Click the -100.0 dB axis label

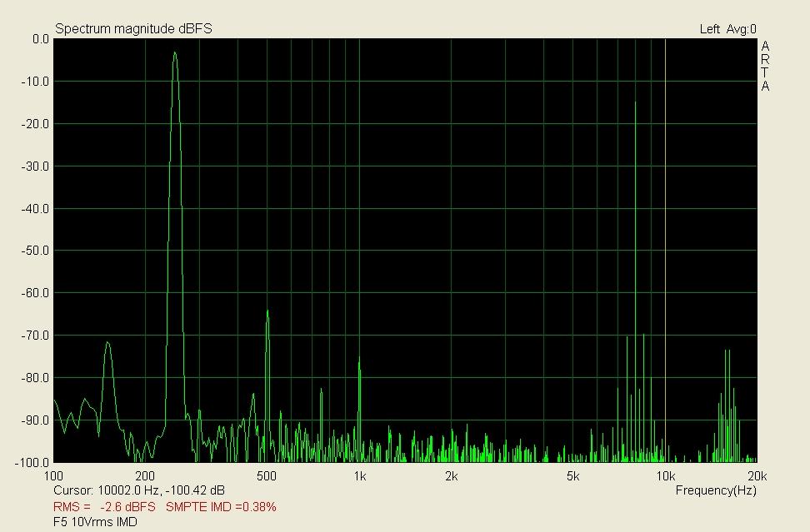33,462
